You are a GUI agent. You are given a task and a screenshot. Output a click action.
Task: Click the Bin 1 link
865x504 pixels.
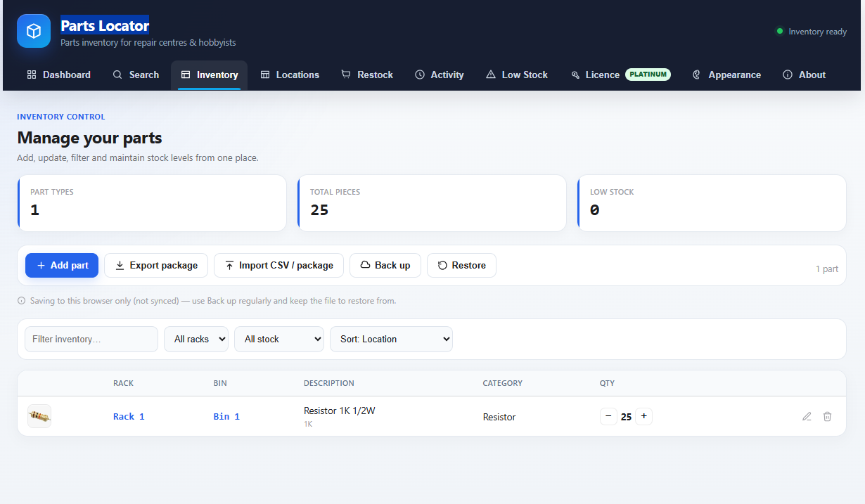[226, 417]
